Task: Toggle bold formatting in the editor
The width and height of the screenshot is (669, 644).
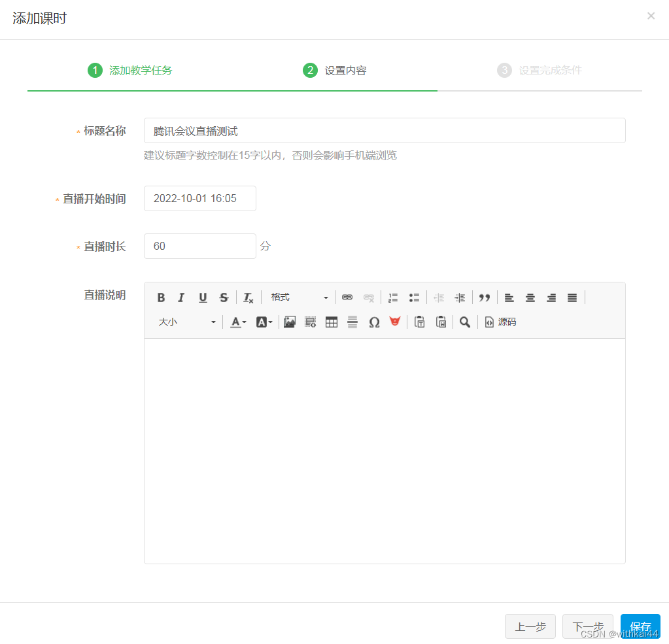Action: (161, 297)
